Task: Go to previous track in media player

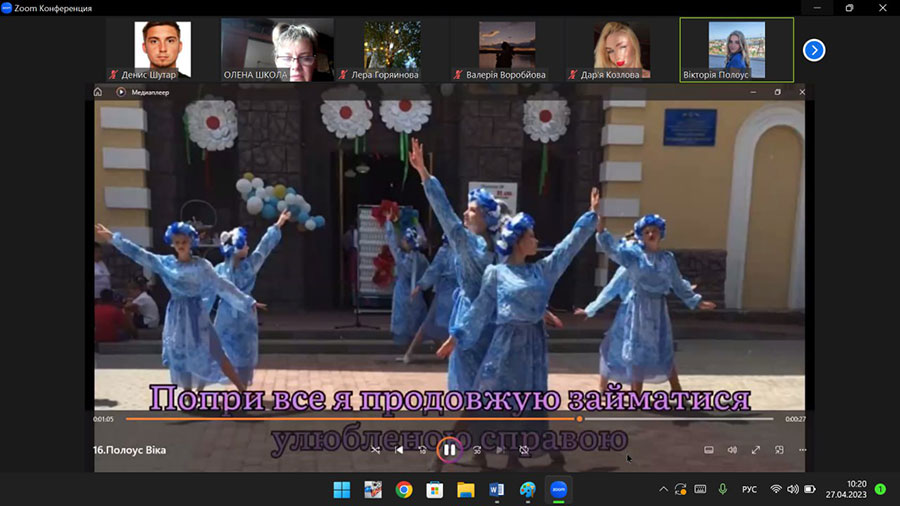Action: pyautogui.click(x=399, y=450)
